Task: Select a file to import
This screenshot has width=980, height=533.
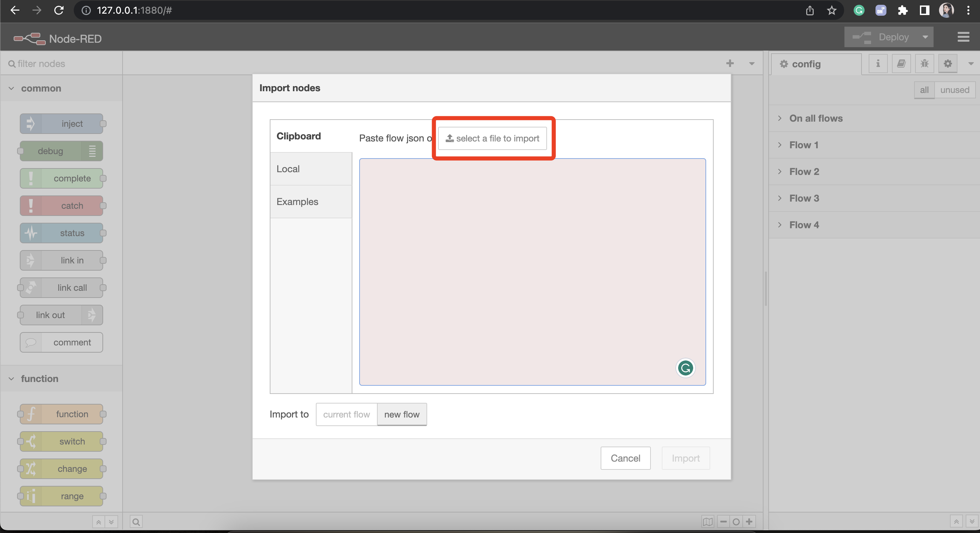Action: pyautogui.click(x=493, y=138)
